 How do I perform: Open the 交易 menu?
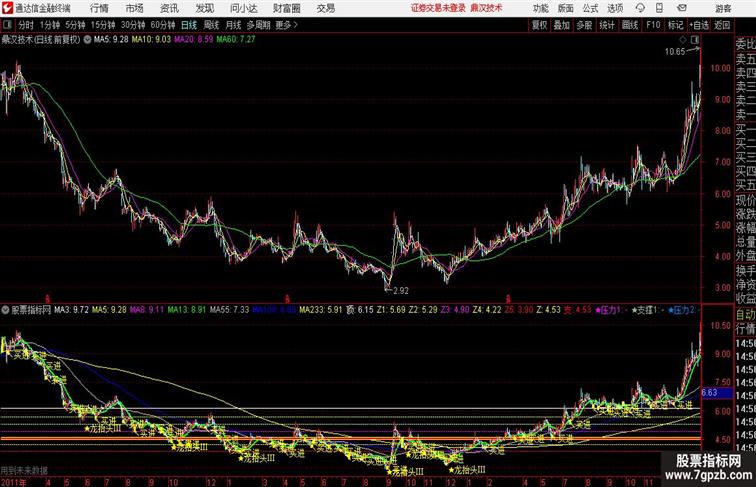(x=325, y=8)
